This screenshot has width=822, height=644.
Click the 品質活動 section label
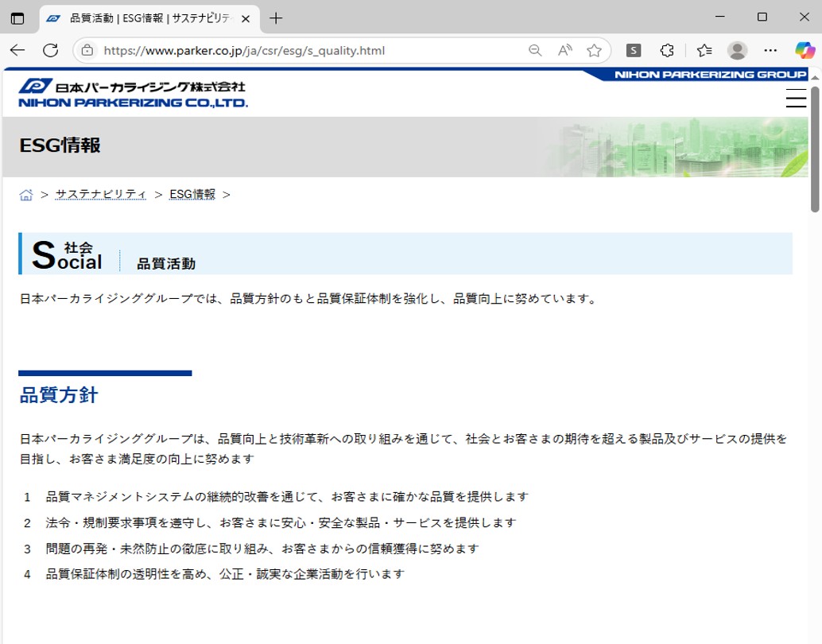pyautogui.click(x=166, y=263)
